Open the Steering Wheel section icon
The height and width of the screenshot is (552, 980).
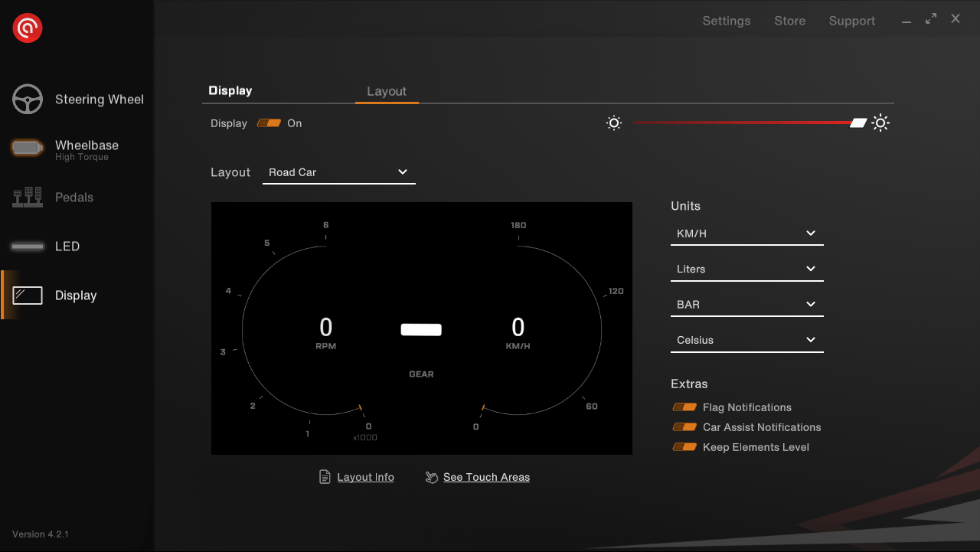[28, 100]
